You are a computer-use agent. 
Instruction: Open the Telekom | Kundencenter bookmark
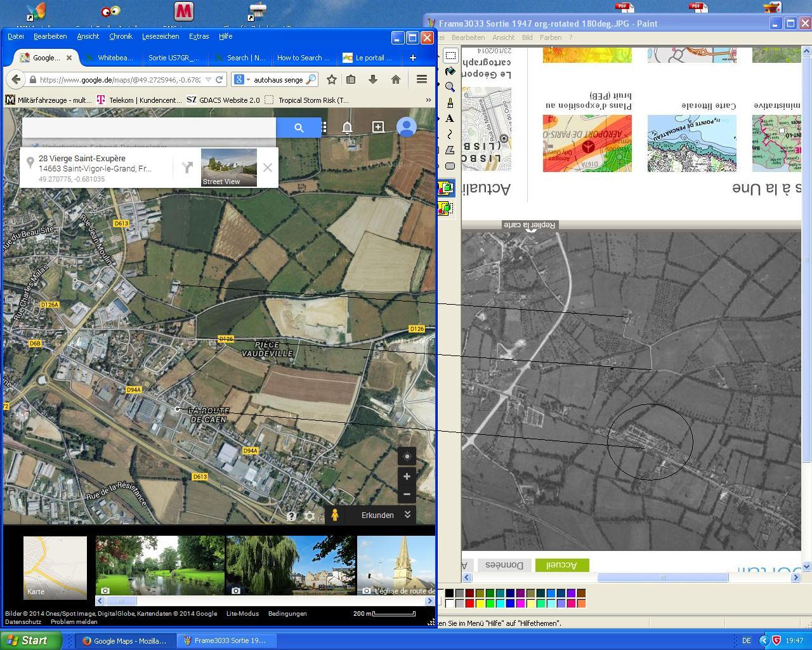[139, 100]
